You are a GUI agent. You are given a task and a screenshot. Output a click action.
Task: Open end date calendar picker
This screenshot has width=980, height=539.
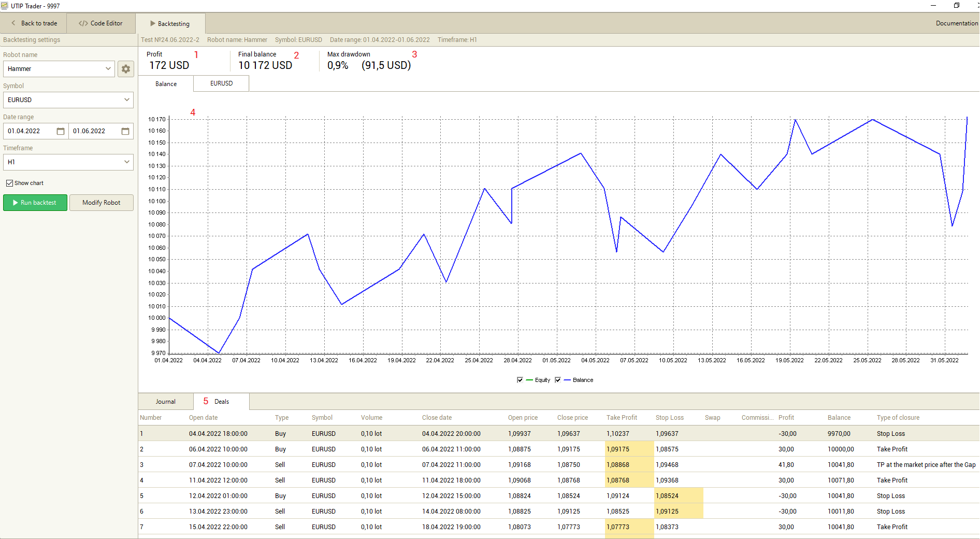click(125, 131)
